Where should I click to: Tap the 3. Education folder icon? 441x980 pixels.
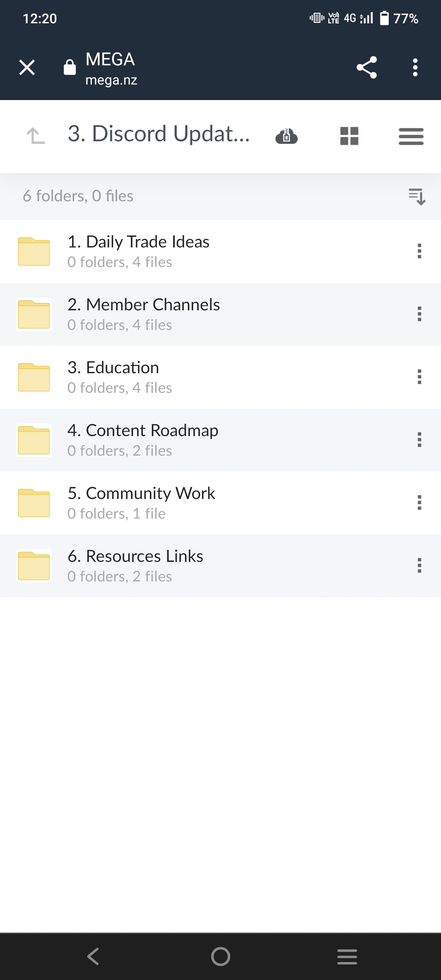pyautogui.click(x=34, y=377)
